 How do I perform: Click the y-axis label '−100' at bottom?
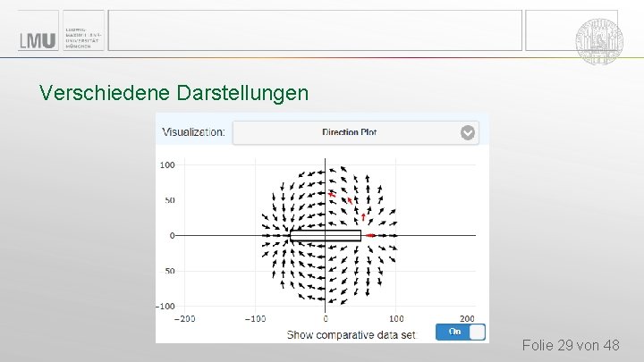coord(165,307)
